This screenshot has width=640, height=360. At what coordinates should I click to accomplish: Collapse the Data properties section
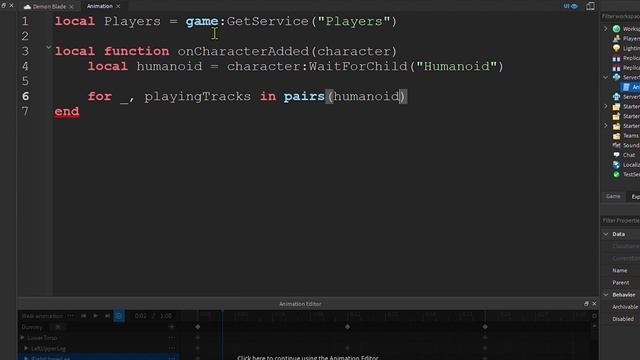[606, 234]
